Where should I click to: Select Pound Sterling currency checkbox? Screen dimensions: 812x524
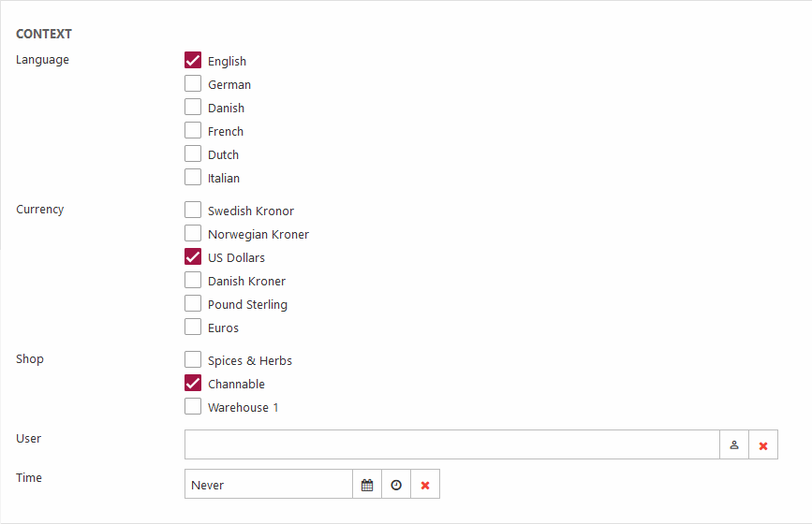(193, 304)
